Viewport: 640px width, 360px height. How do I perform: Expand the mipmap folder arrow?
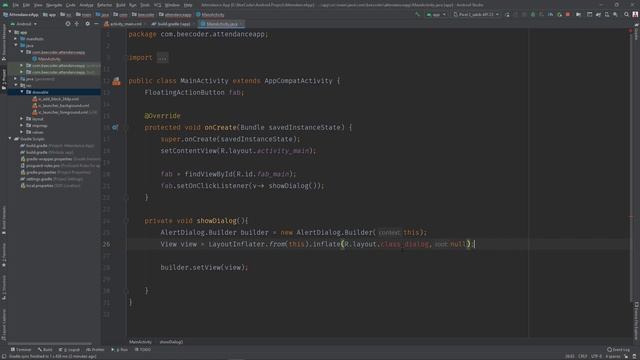(22, 125)
